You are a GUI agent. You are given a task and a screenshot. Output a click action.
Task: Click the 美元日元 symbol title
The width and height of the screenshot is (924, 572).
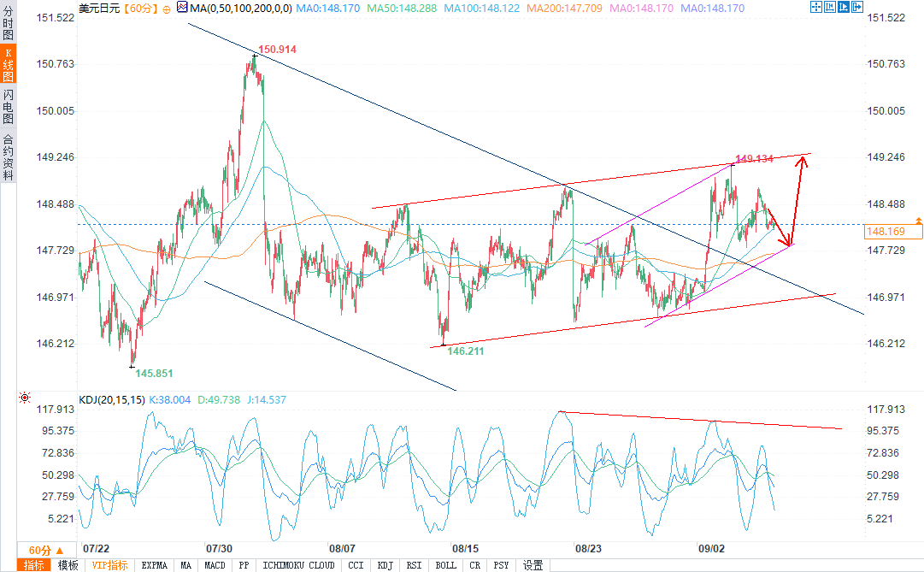click(100, 9)
